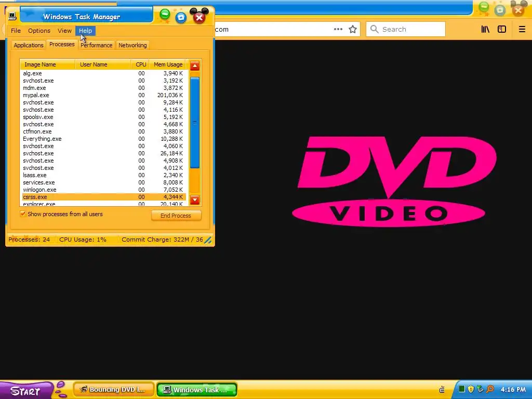This screenshot has height=399, width=532.
Task: Sort by the Mem Usage column header
Action: tap(168, 64)
